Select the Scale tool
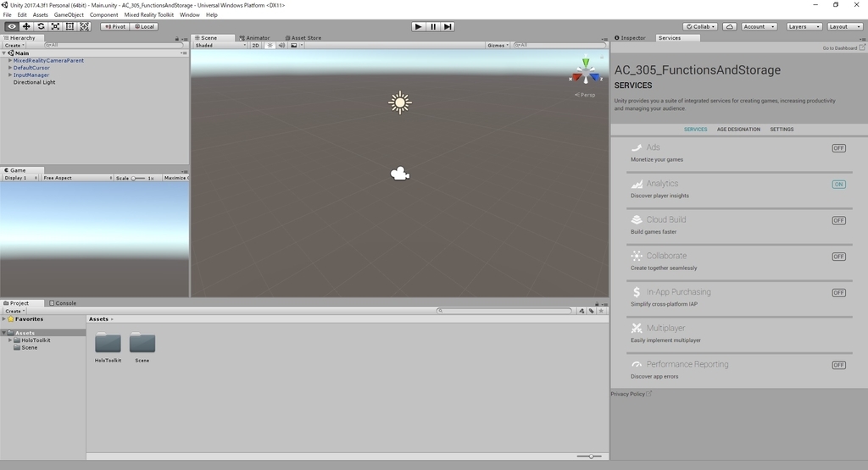This screenshot has height=470, width=868. coord(55,26)
